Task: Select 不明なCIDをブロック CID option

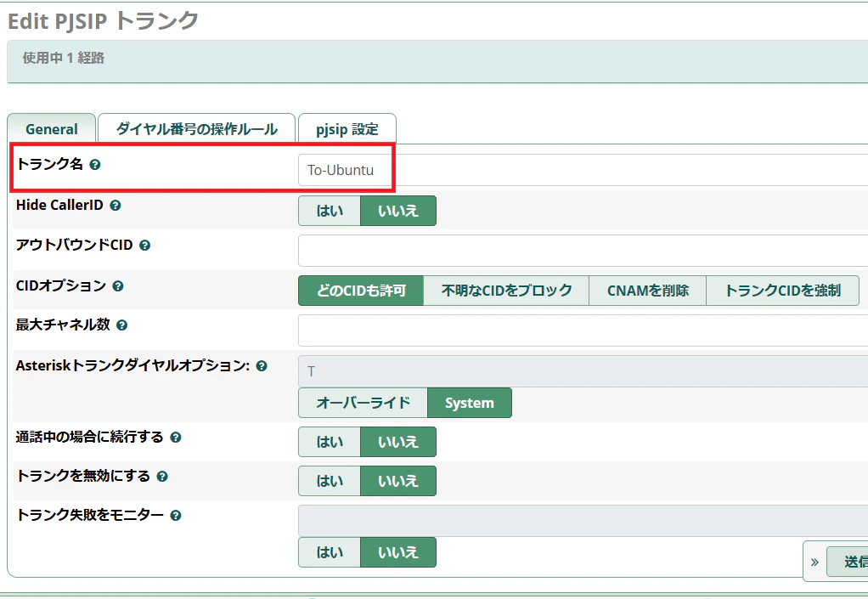Action: (506, 291)
